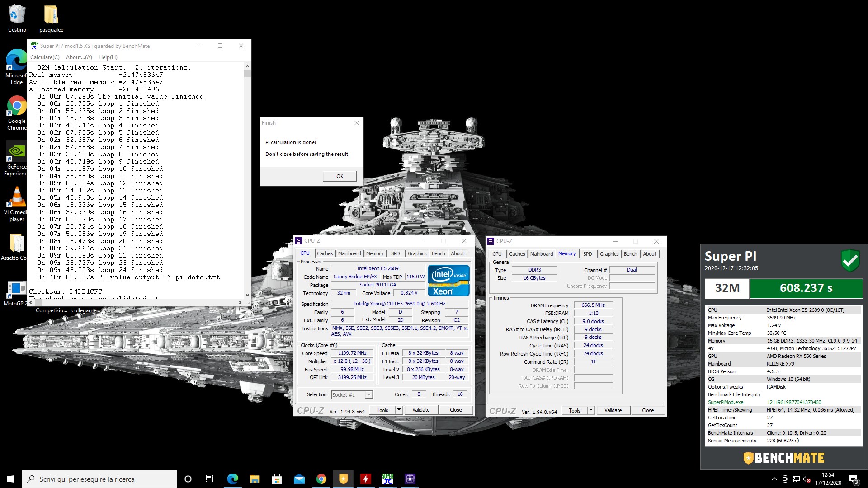The width and height of the screenshot is (868, 488).
Task: Open the MotoGP desktop shortcut
Action: tap(17, 294)
